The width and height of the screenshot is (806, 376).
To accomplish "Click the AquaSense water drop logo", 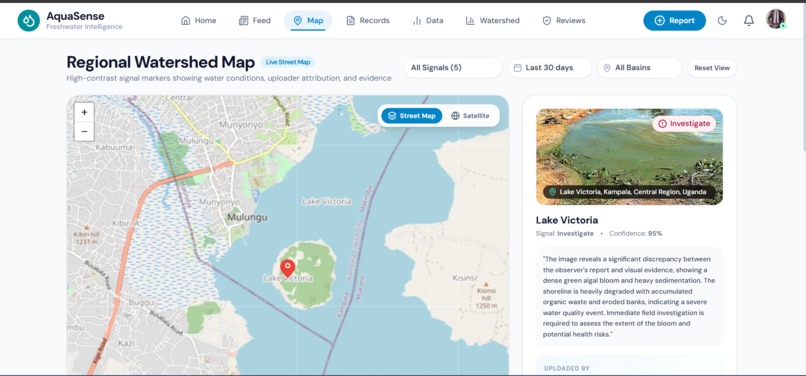I will coord(28,21).
